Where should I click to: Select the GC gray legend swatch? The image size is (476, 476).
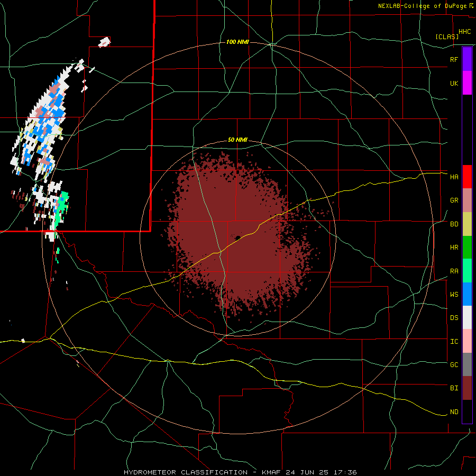coord(467,364)
